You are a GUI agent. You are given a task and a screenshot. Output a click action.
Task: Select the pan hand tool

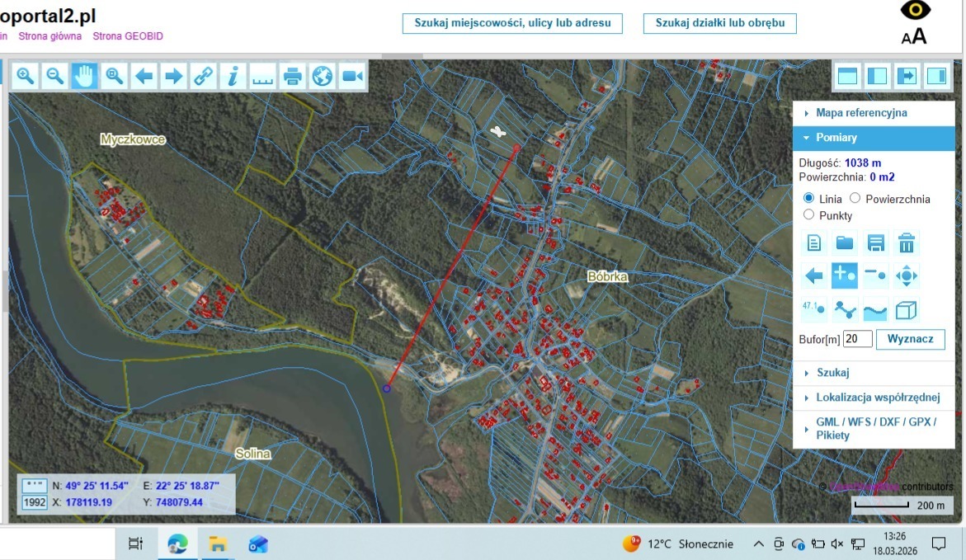coord(84,77)
